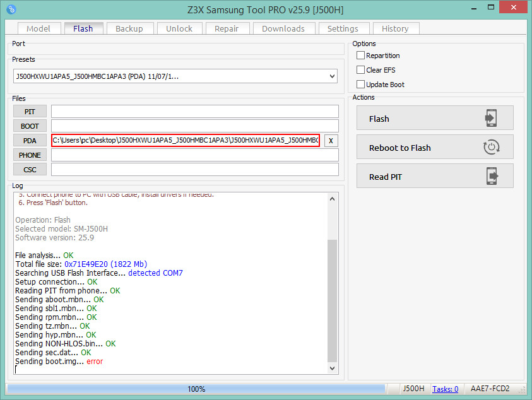532x400 pixels.
Task: Open the Settings tab
Action: 343,28
